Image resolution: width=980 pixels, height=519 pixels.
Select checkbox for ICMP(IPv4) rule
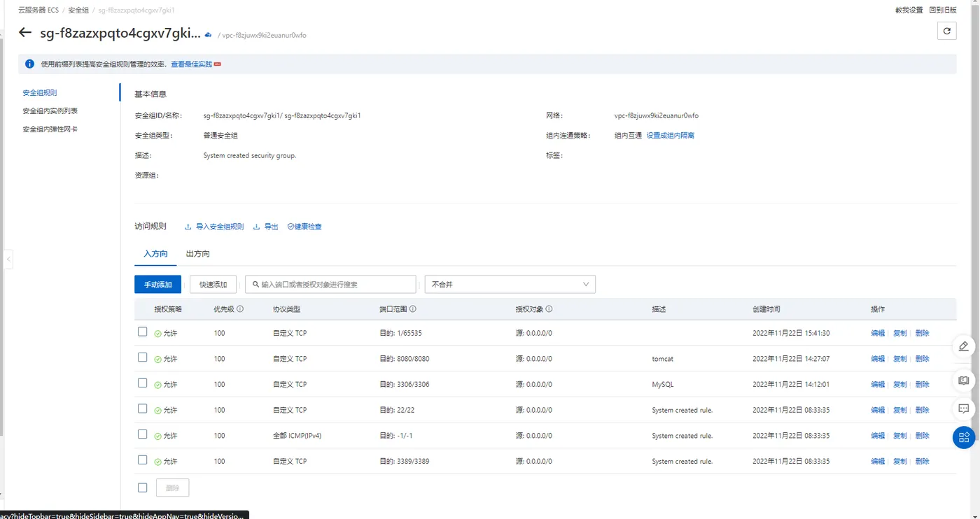coord(143,434)
